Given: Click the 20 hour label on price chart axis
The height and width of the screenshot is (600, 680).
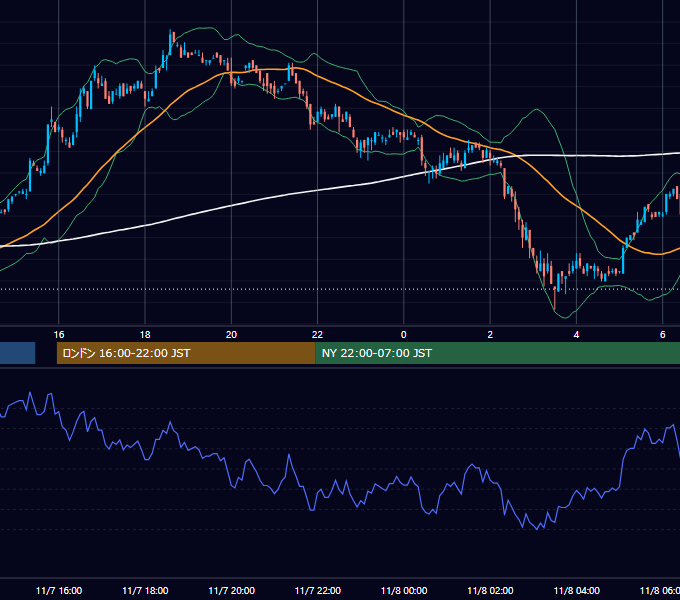Looking at the screenshot, I should coord(231,335).
